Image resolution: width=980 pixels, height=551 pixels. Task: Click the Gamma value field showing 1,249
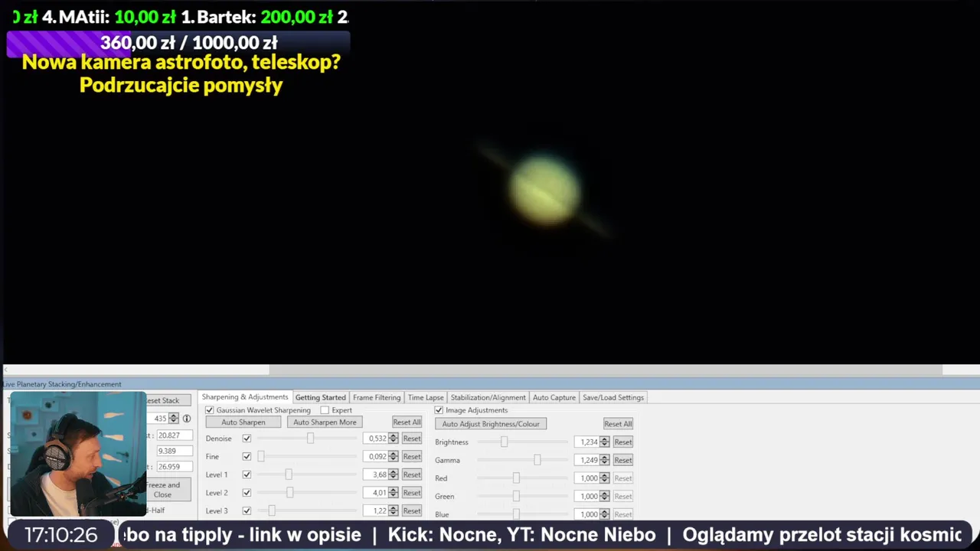click(587, 460)
